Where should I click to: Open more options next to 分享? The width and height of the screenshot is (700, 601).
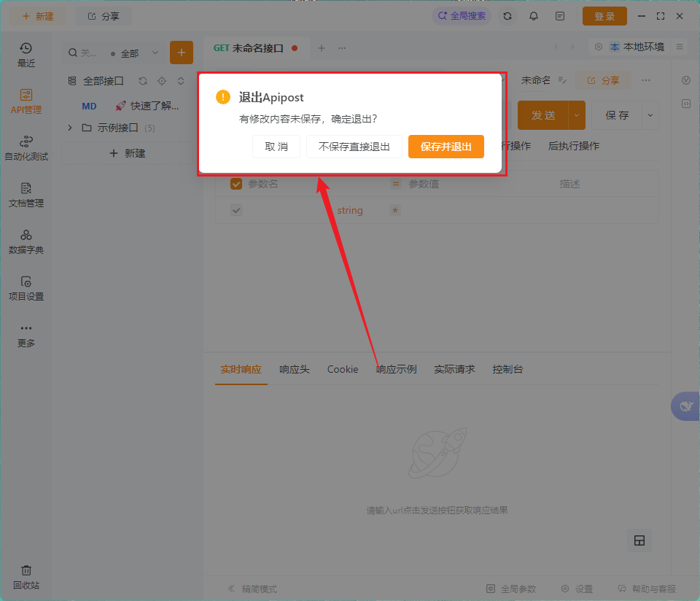click(x=646, y=80)
